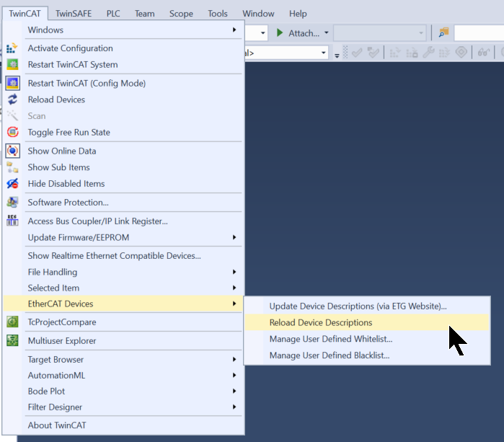Click the double checkmark toolbar icon

pyautogui.click(x=373, y=52)
